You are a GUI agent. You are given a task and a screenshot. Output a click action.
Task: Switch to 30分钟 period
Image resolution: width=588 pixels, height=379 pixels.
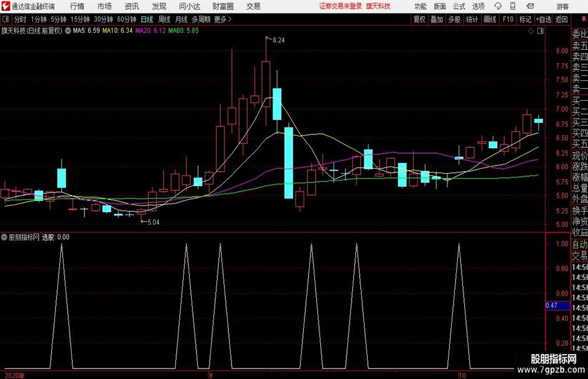[103, 19]
